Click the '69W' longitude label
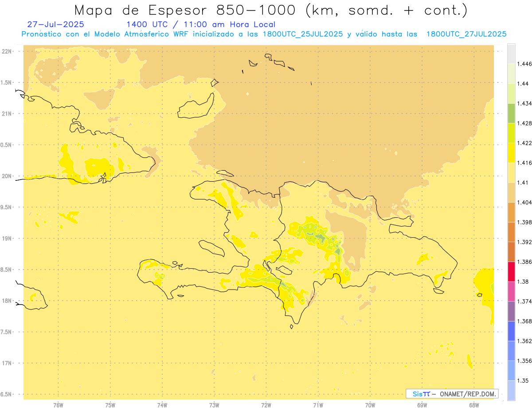This screenshot has height=411, width=532. pyautogui.click(x=422, y=405)
